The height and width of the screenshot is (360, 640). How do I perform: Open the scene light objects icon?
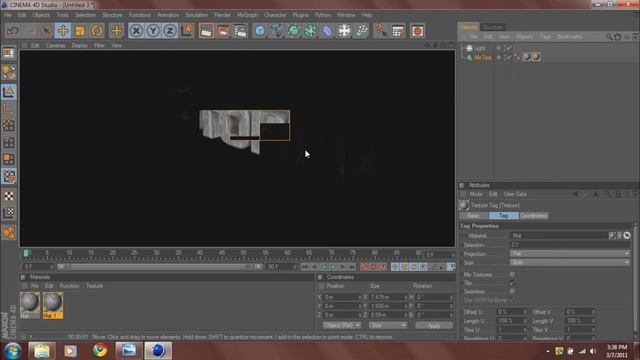344,31
